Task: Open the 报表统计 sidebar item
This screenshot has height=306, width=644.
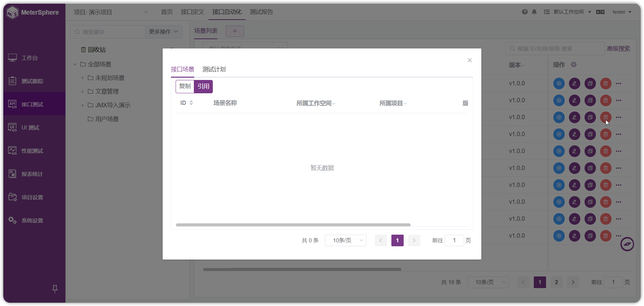Action: (x=34, y=174)
